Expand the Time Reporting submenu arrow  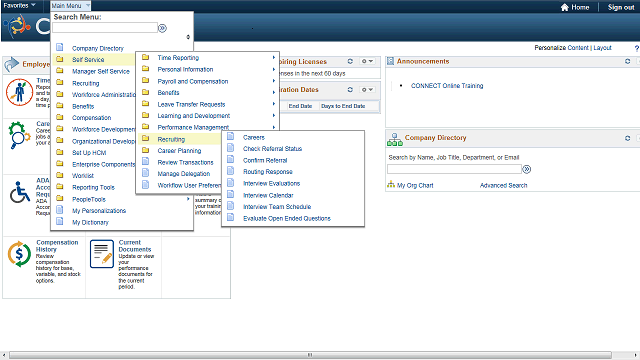[274, 58]
